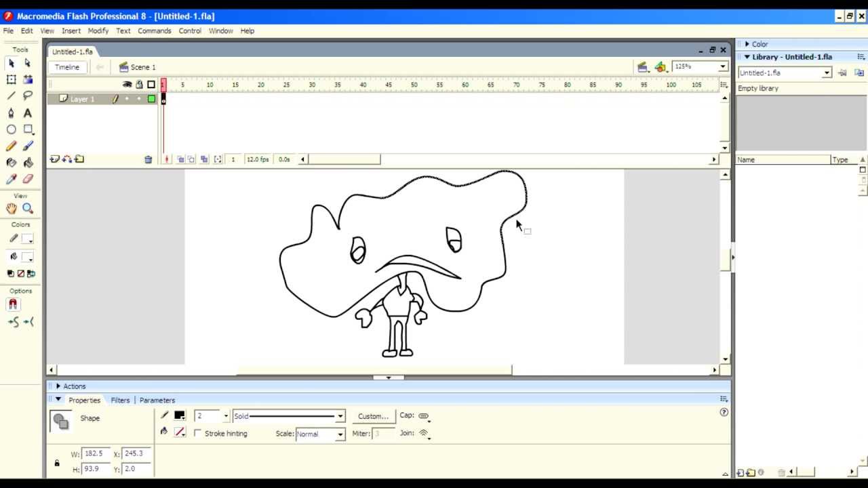868x488 pixels.
Task: Click the Swap Colors icon
Action: tap(31, 274)
